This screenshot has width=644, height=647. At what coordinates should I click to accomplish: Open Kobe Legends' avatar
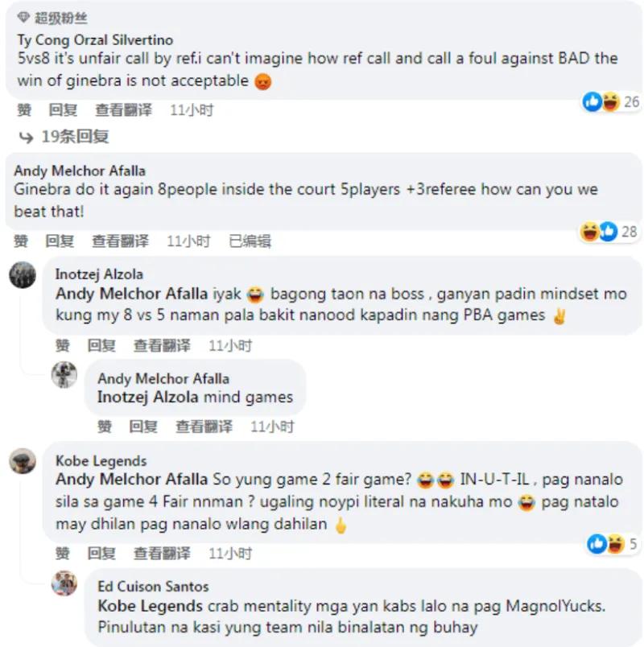[x=23, y=461]
